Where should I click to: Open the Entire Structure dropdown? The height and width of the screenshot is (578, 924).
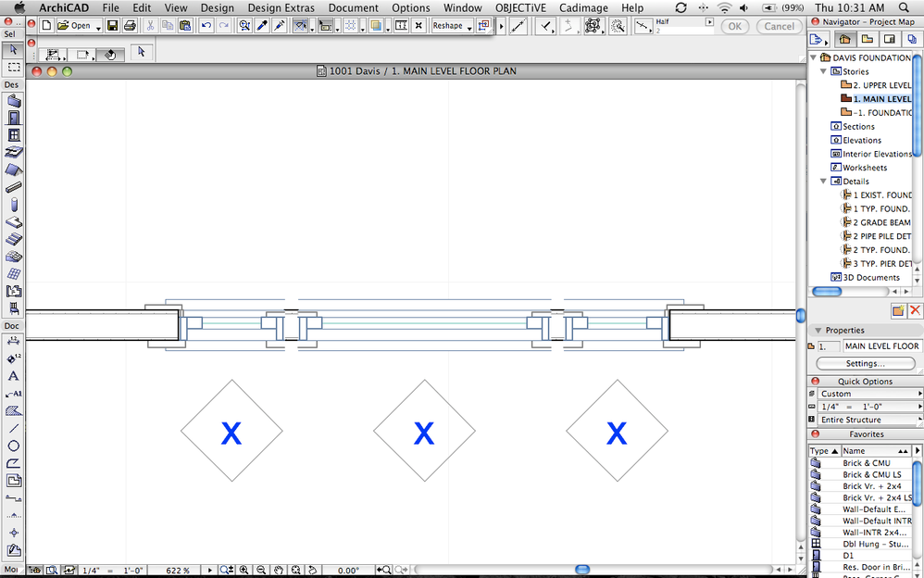868,420
